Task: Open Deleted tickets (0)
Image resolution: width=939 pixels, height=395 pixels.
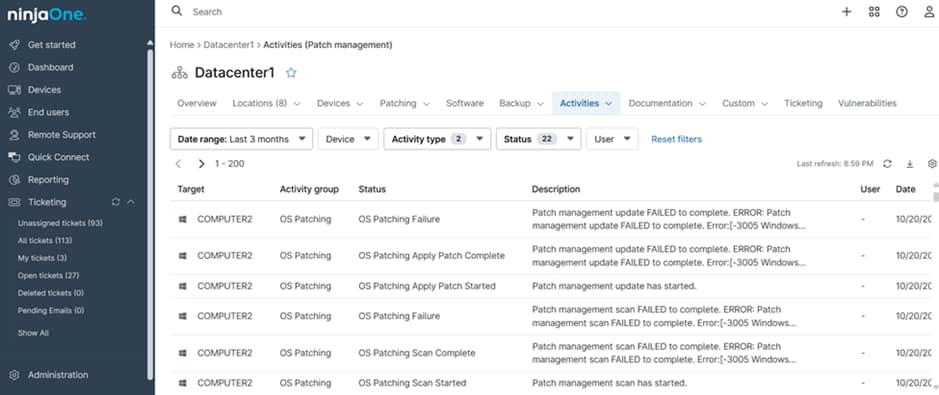Action: pyautogui.click(x=51, y=293)
